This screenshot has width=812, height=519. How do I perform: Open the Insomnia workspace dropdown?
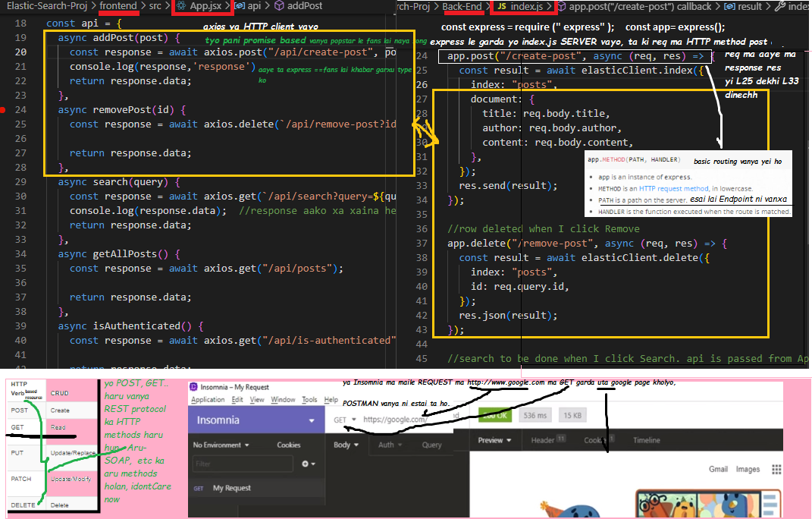click(x=312, y=420)
